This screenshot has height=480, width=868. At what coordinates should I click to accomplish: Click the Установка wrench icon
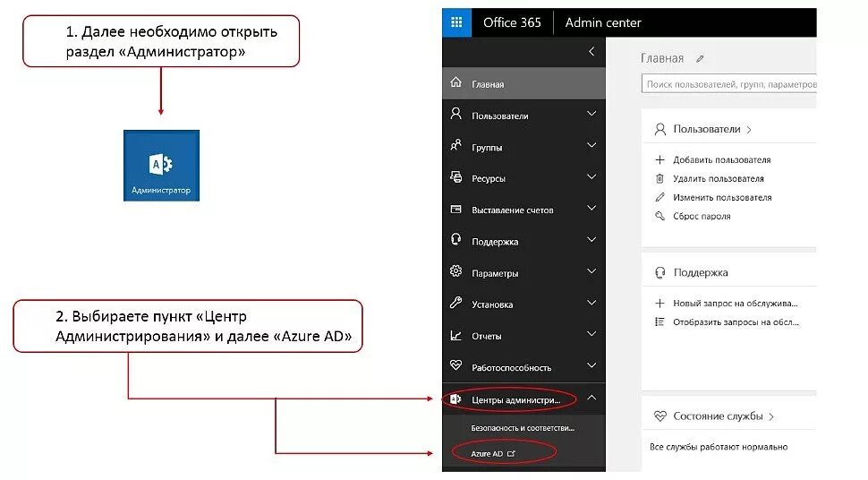tap(455, 304)
